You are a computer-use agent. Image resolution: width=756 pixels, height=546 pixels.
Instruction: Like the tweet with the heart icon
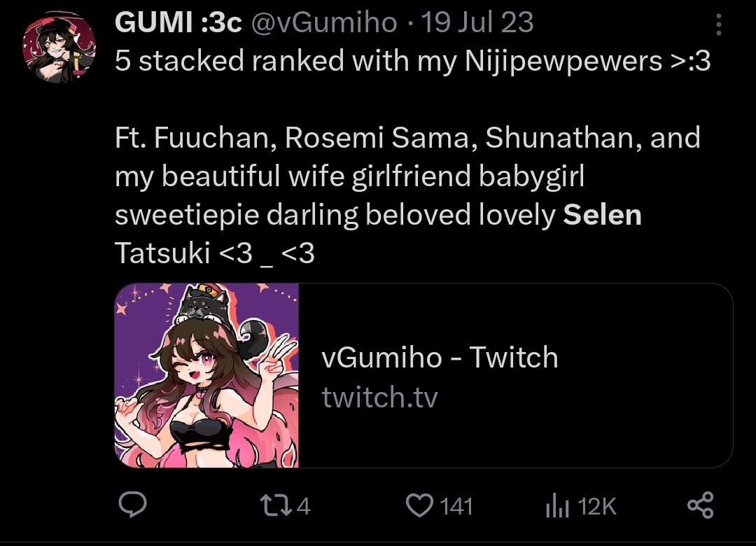[419, 505]
